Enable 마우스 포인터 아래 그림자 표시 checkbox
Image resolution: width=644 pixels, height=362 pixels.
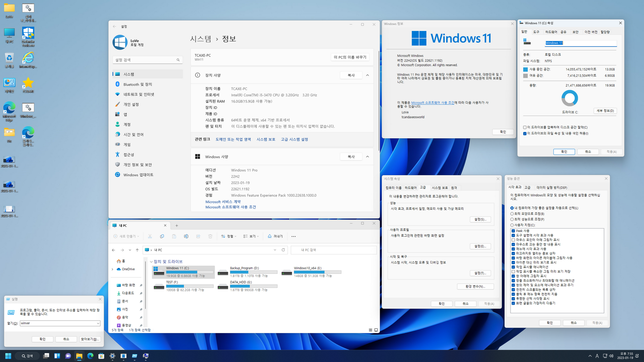[x=513, y=240]
